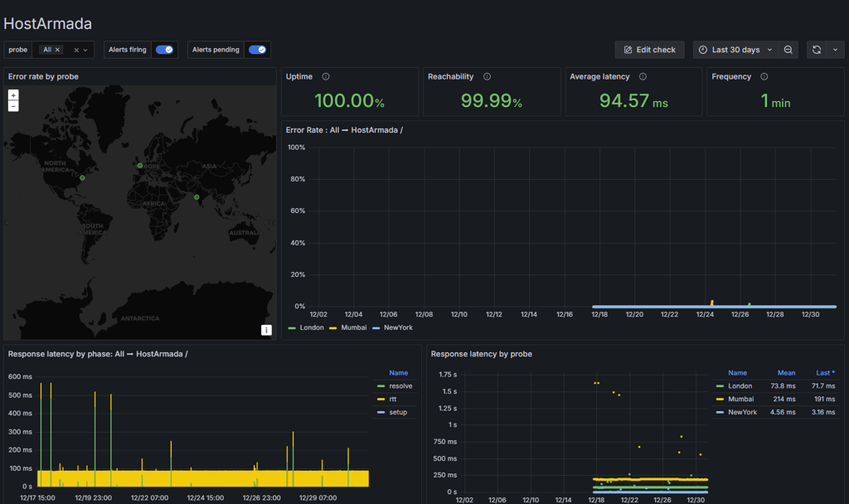Click setup blue color swatch in phase legend
The width and height of the screenshot is (849, 504).
tap(381, 412)
